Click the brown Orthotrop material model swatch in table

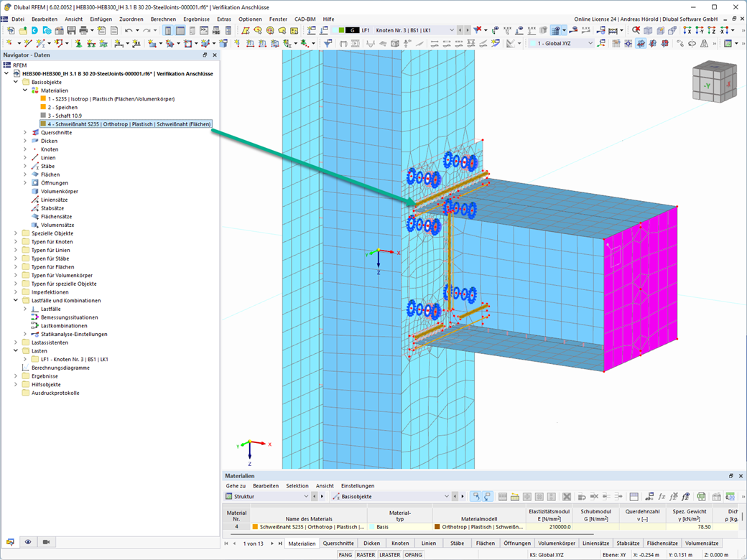[437, 527]
